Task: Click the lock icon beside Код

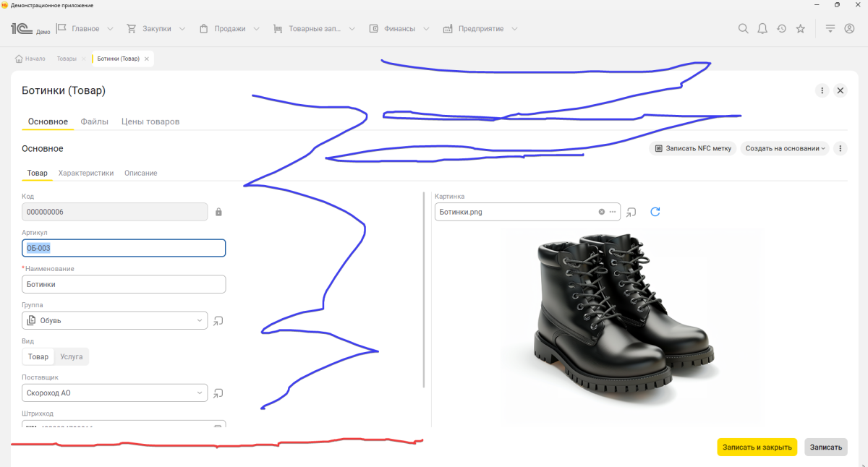Action: coord(218,212)
